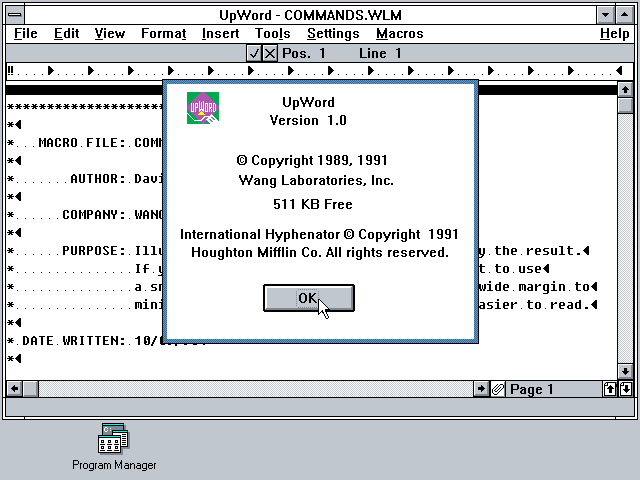Click the AUTHOR line in document
This screenshot has width=640, height=480.
85,178
